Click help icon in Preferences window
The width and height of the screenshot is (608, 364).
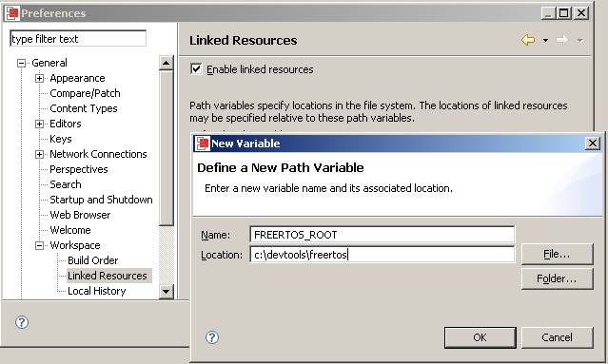(22, 322)
